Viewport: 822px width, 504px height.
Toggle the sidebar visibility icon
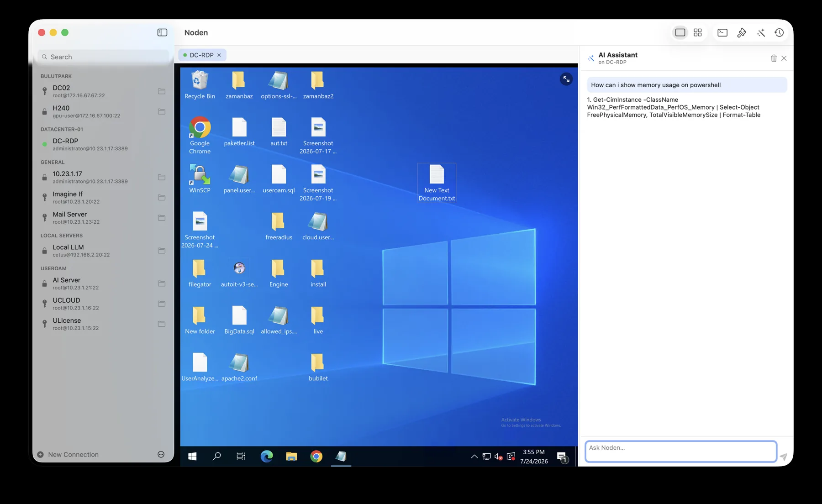pyautogui.click(x=162, y=32)
